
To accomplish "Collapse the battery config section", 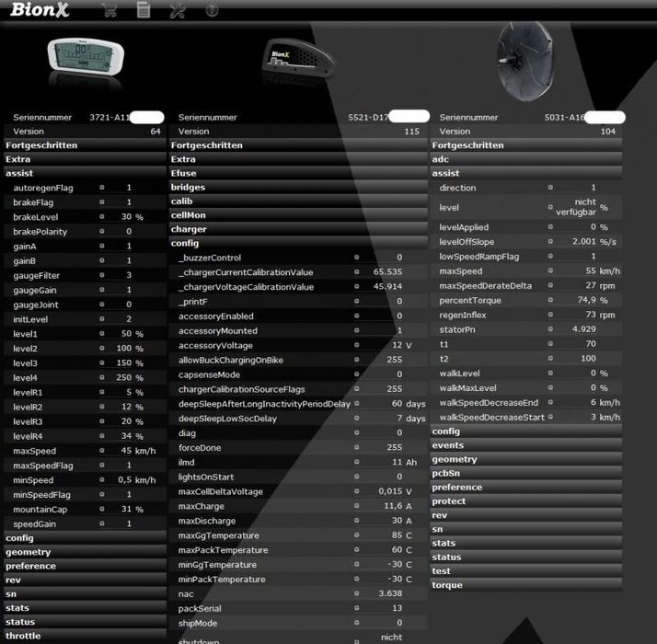I will click(298, 243).
